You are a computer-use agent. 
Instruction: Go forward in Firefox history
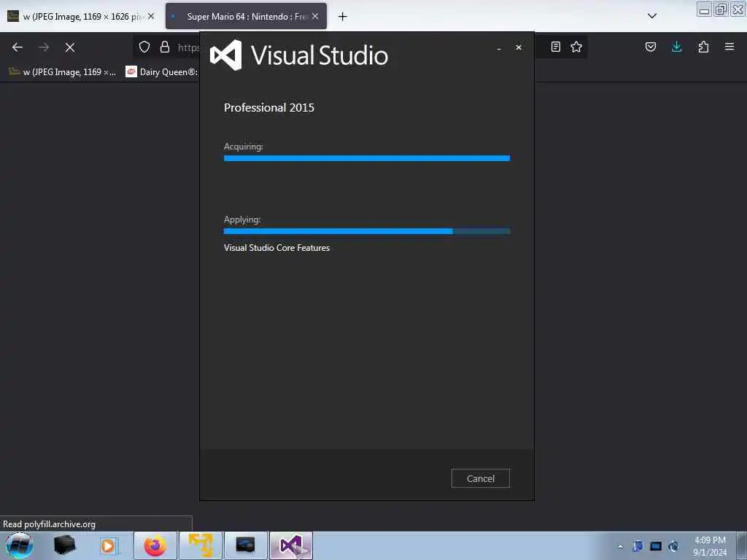coord(44,47)
